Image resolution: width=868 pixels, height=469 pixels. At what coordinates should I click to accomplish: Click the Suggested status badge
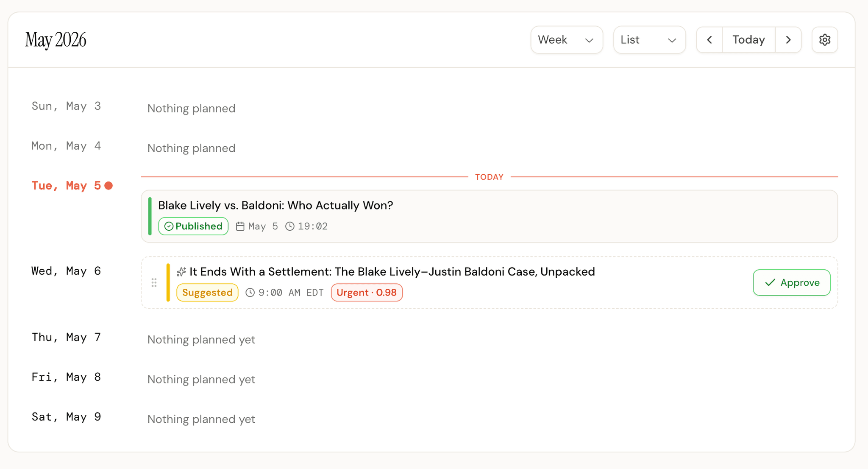(x=207, y=293)
